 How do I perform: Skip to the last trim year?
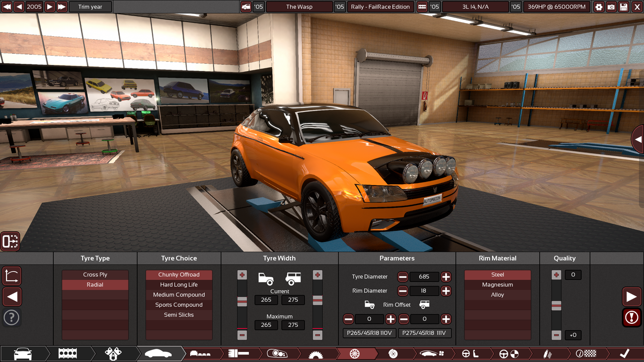[62, 7]
